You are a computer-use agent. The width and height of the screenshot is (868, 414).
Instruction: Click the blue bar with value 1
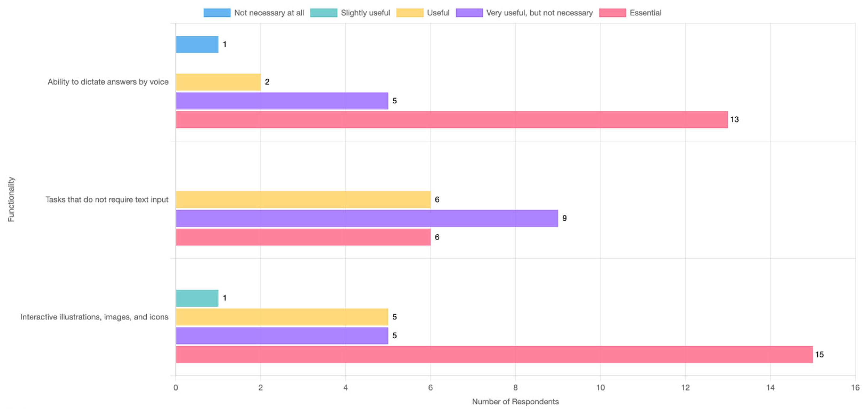click(x=197, y=44)
